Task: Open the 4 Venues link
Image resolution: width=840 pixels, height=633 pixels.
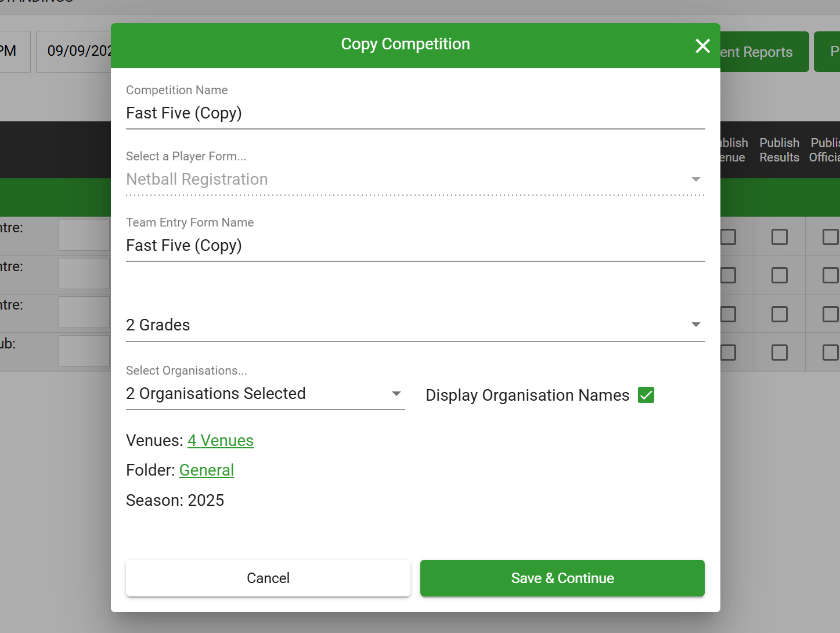Action: 221,440
